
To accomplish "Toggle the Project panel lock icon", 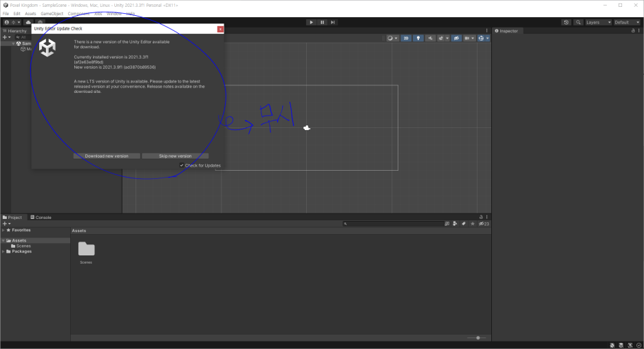I will coord(481,217).
